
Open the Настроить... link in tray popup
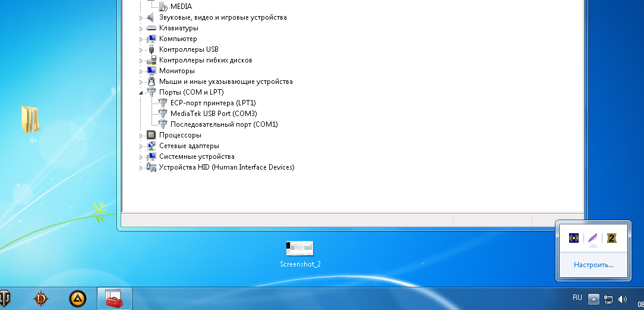(594, 265)
